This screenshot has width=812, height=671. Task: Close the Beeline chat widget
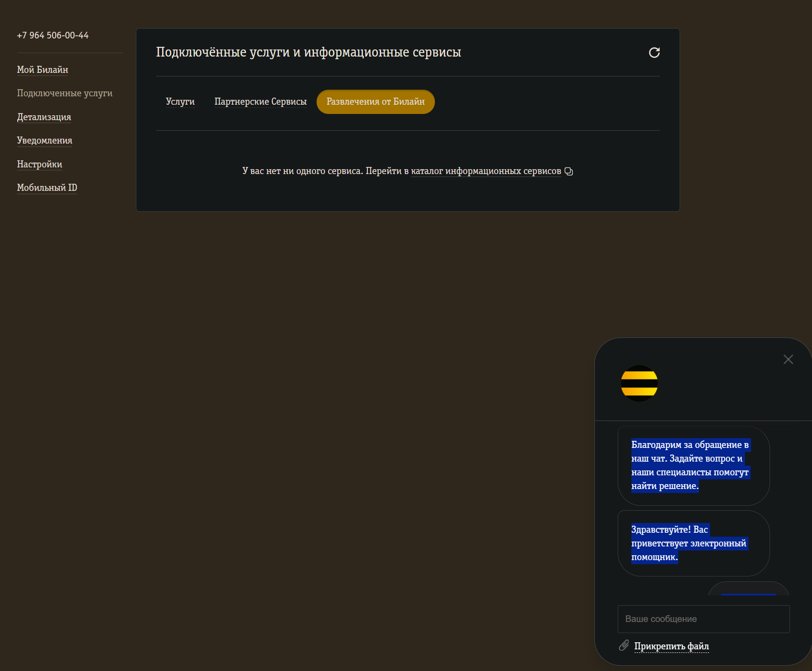[788, 359]
